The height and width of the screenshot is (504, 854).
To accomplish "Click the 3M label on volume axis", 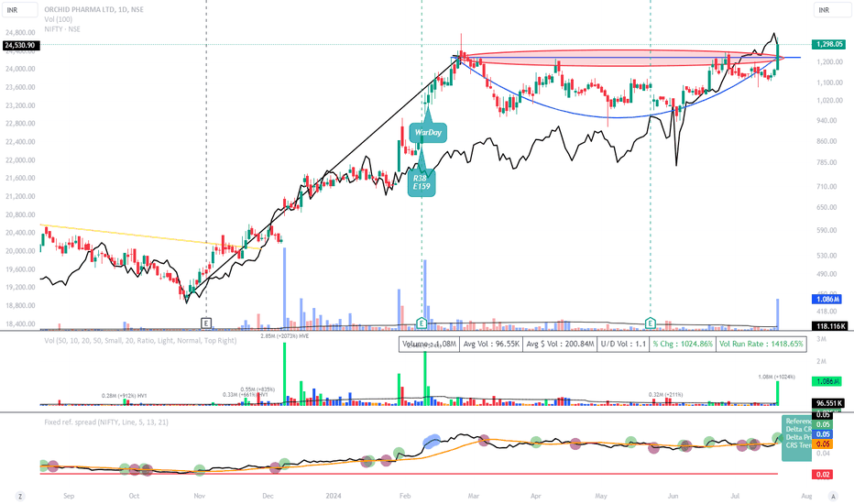I will pos(821,339).
